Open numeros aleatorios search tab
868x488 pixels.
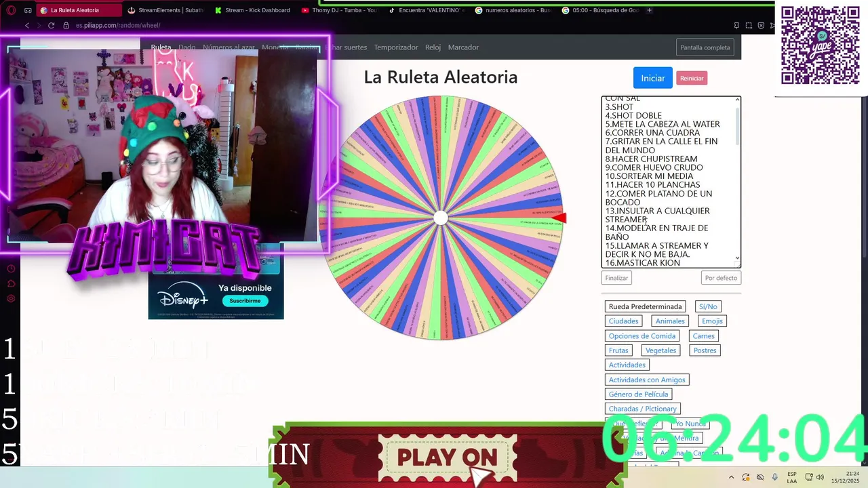pyautogui.click(x=513, y=10)
